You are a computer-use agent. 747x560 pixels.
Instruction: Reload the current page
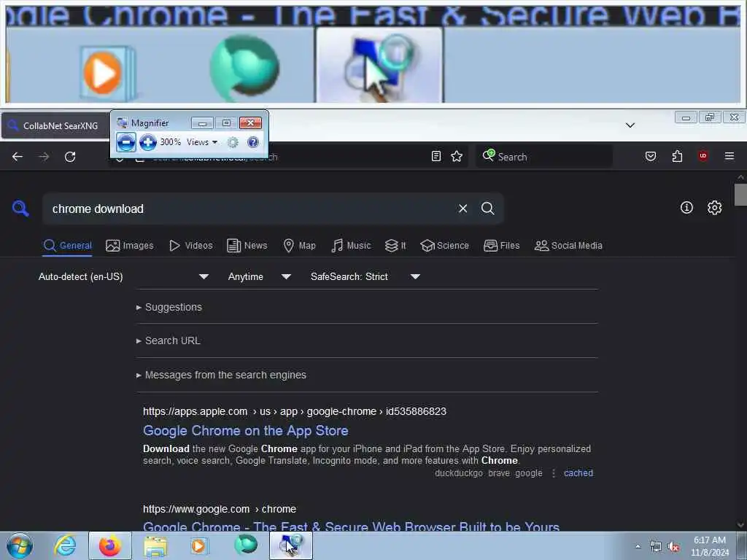(70, 157)
